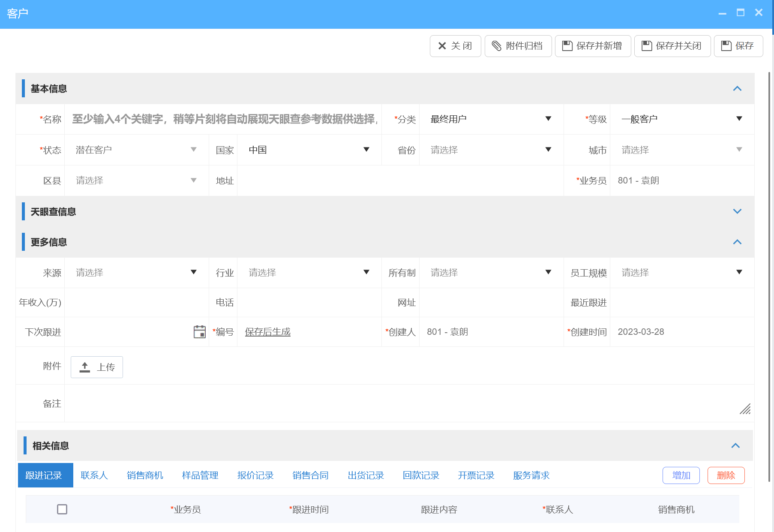
Task: Switch to the 开票记录 tab
Action: click(476, 475)
